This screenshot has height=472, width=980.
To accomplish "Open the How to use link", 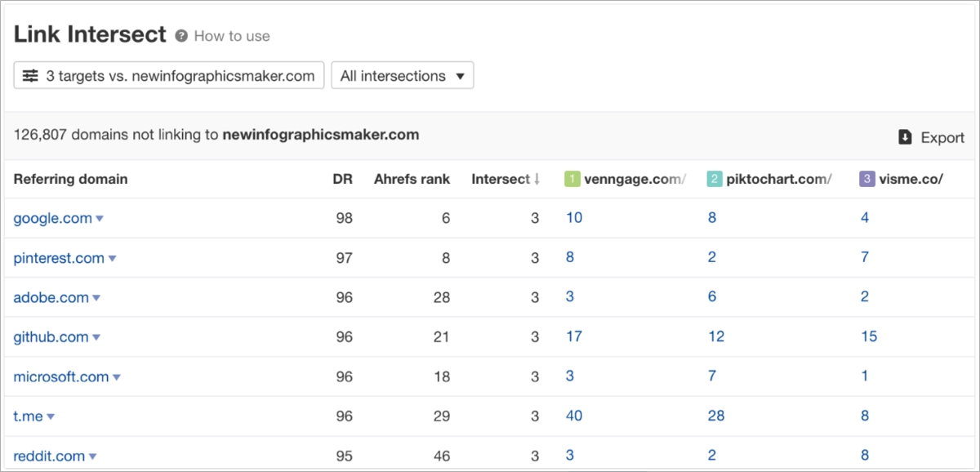I will click(x=231, y=35).
